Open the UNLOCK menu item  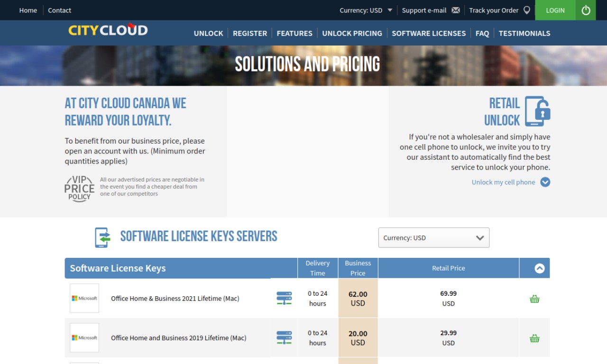208,33
